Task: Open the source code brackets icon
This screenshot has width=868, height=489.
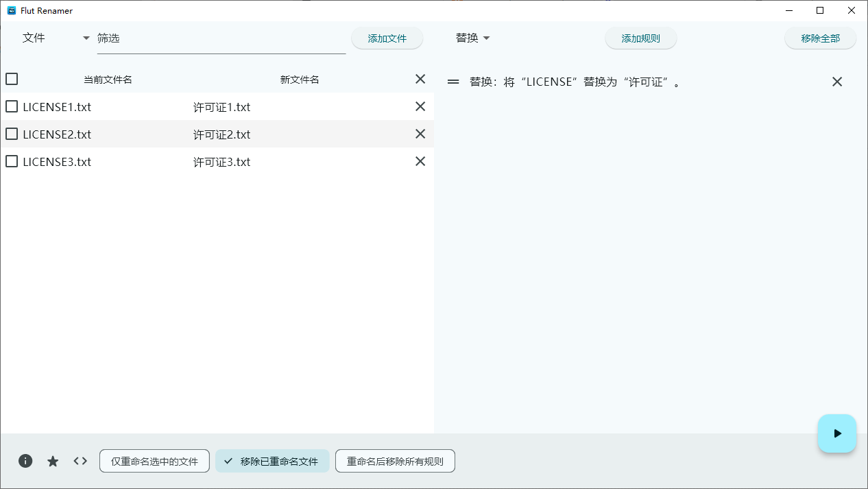Action: [80, 461]
